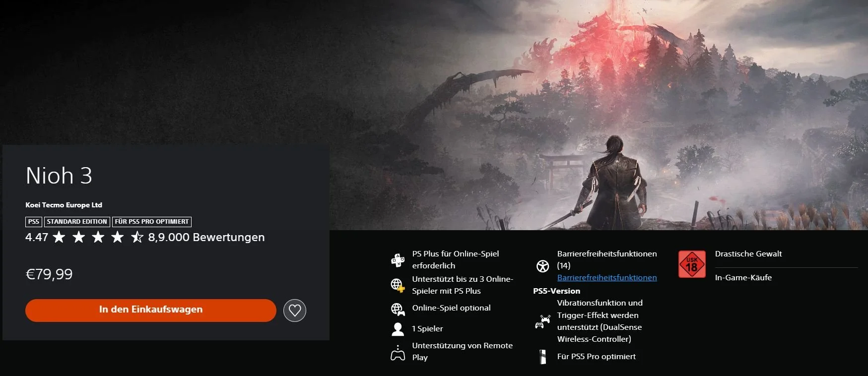Toggle the heart wishlist button
Screen dimensions: 868x376
(x=295, y=311)
